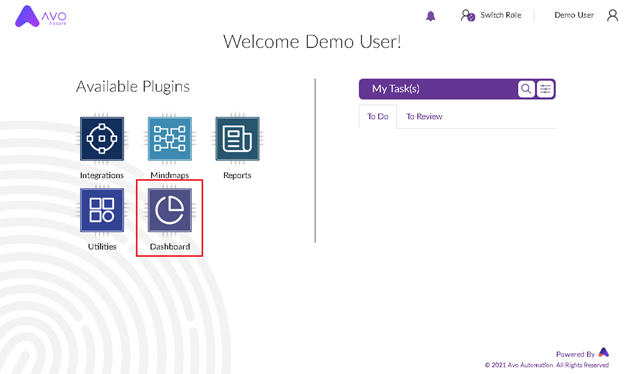Screen dimensions: 624x374
Task: Open the Reports plugin icon
Action: coord(237,138)
